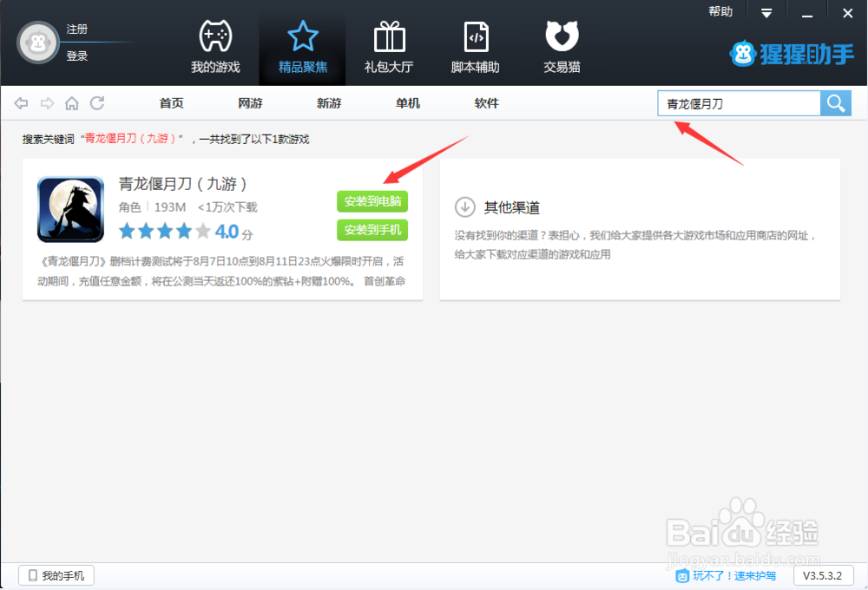Switch to the 网游 tab

tap(250, 103)
